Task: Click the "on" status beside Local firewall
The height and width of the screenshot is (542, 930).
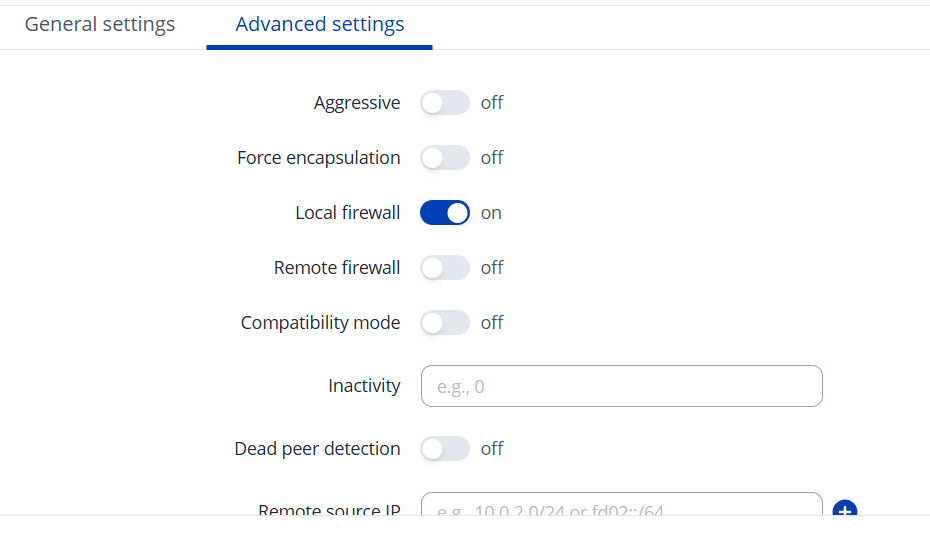Action: (x=491, y=213)
